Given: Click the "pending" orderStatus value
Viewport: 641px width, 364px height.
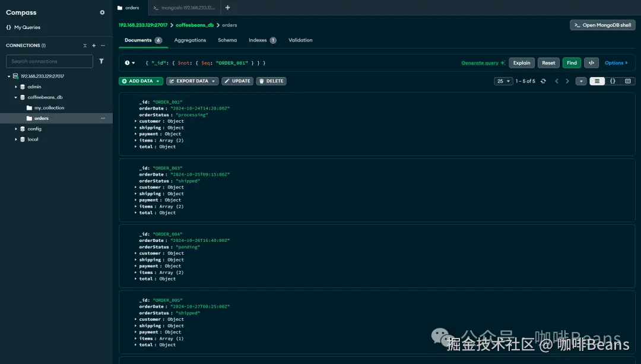Looking at the screenshot, I should 188,247.
